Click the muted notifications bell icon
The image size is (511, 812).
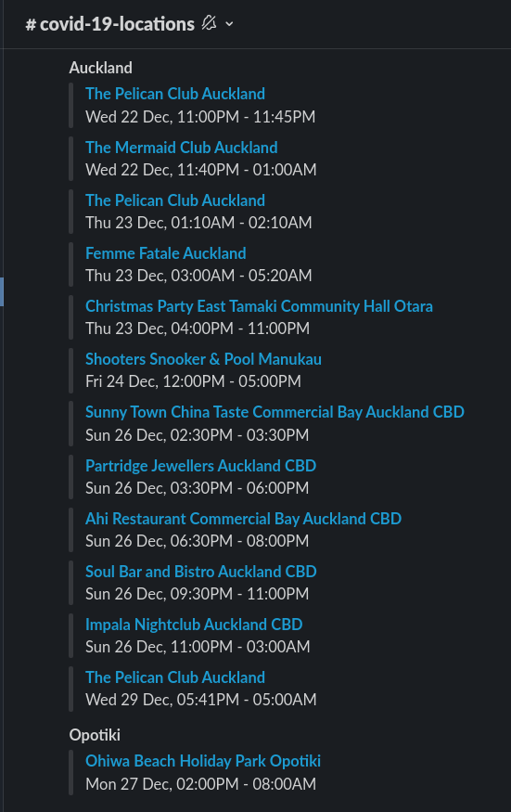(x=210, y=23)
